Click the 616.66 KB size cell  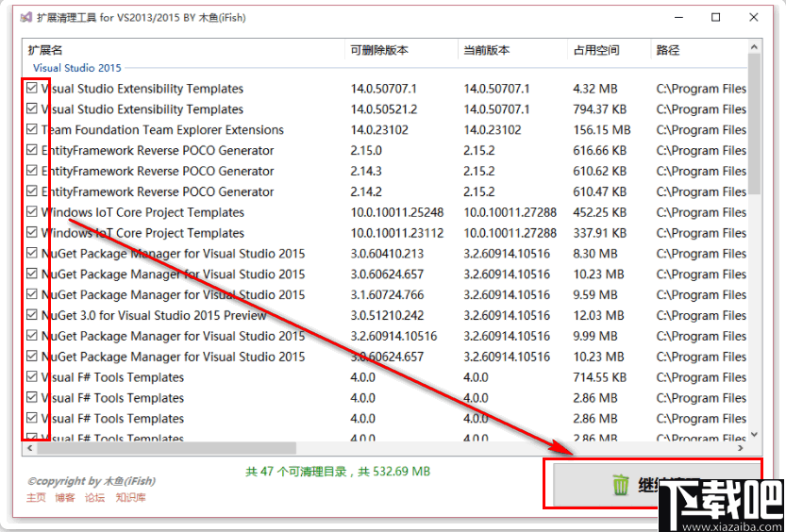coord(599,150)
